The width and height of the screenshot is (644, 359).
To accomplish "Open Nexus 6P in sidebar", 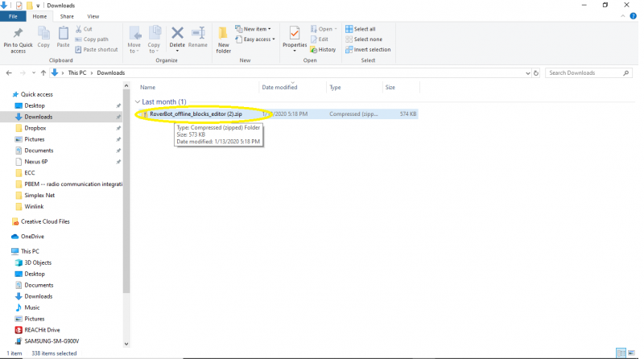I will 36,162.
